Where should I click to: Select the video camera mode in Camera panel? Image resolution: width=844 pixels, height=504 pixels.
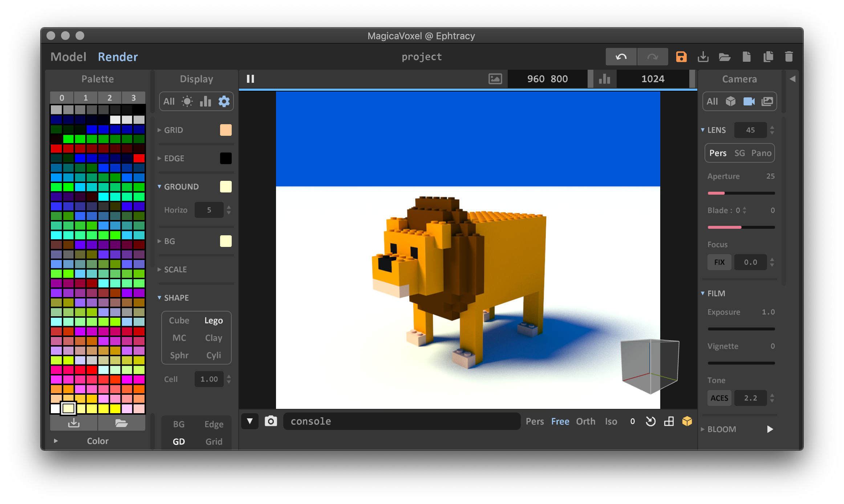749,101
